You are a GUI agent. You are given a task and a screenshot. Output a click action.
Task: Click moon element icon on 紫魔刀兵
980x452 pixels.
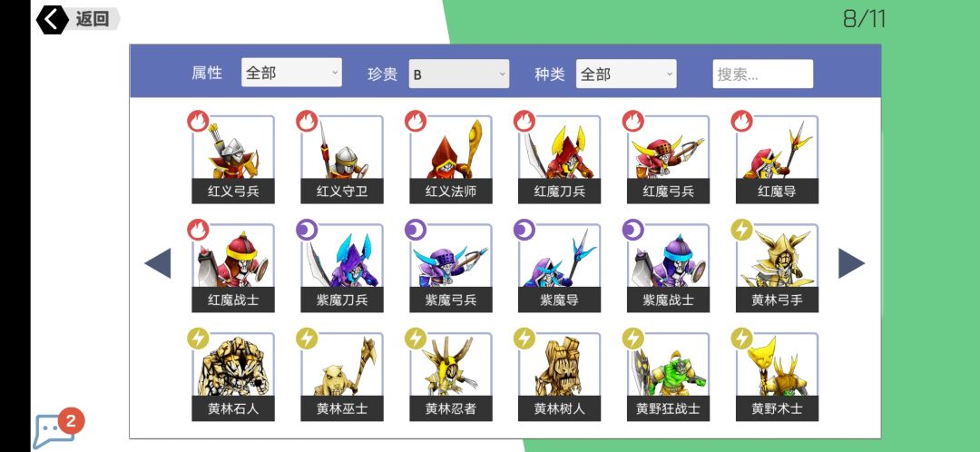[307, 230]
